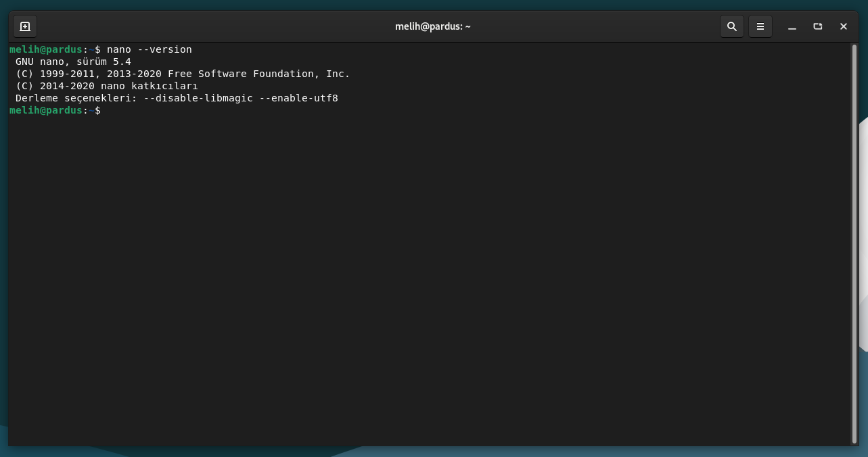Click the 'GNU nano, sürüm 5.4' line
This screenshot has width=868, height=457.
coord(73,62)
